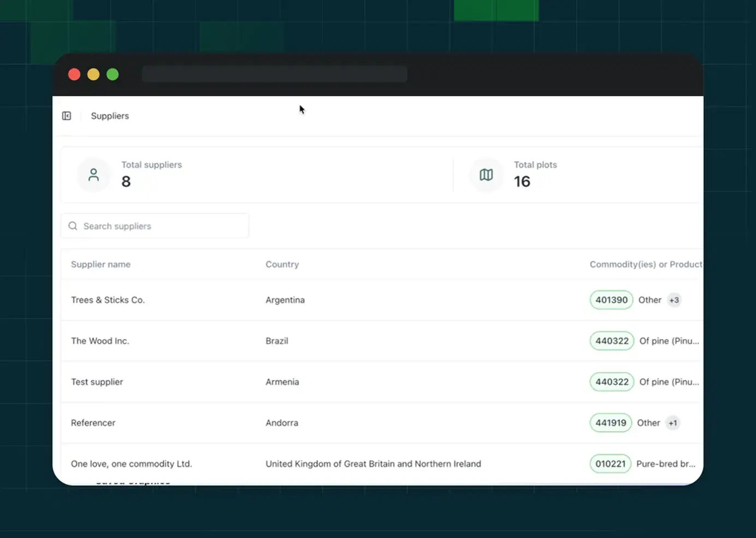Image resolution: width=756 pixels, height=538 pixels.
Task: Select commodity badge 441919
Action: (x=610, y=423)
